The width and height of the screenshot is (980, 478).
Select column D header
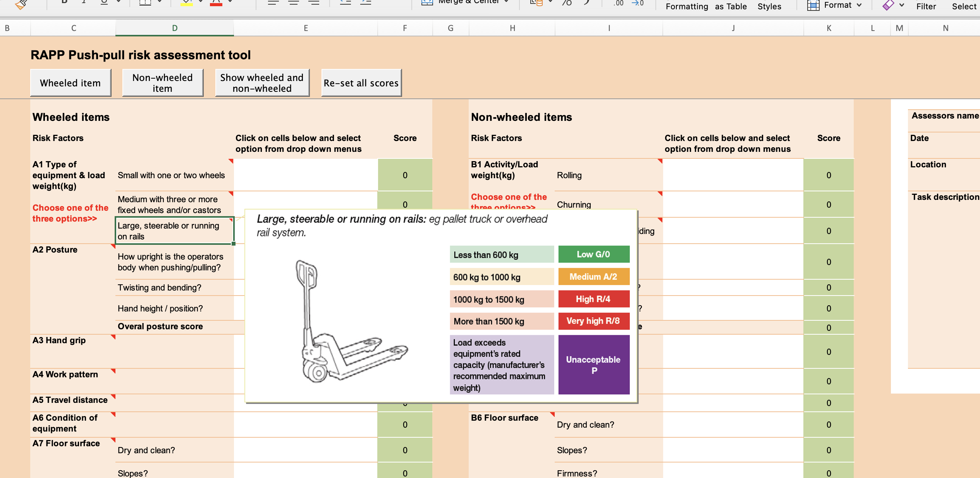click(175, 28)
